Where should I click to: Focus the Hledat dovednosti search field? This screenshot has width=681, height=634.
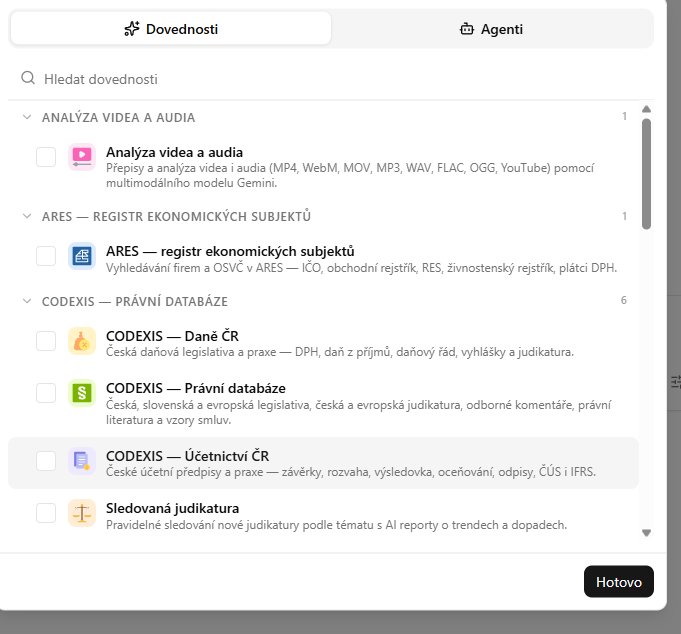pos(330,79)
